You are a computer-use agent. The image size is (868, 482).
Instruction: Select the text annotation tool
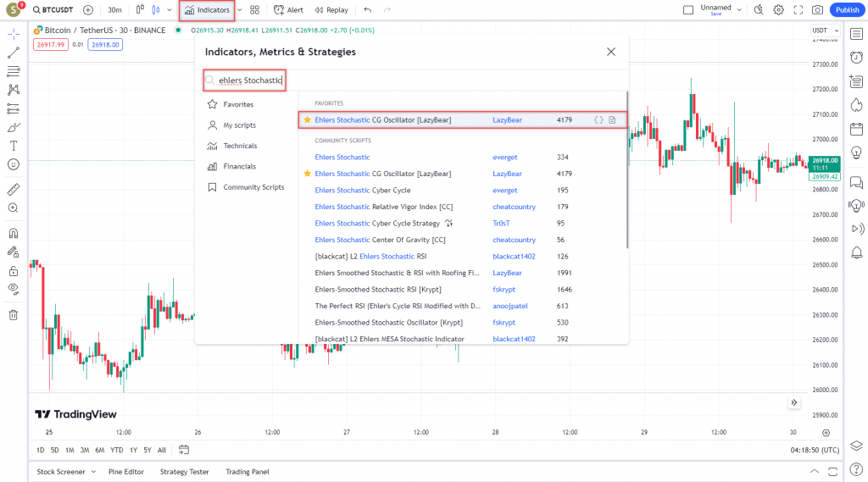coord(14,146)
